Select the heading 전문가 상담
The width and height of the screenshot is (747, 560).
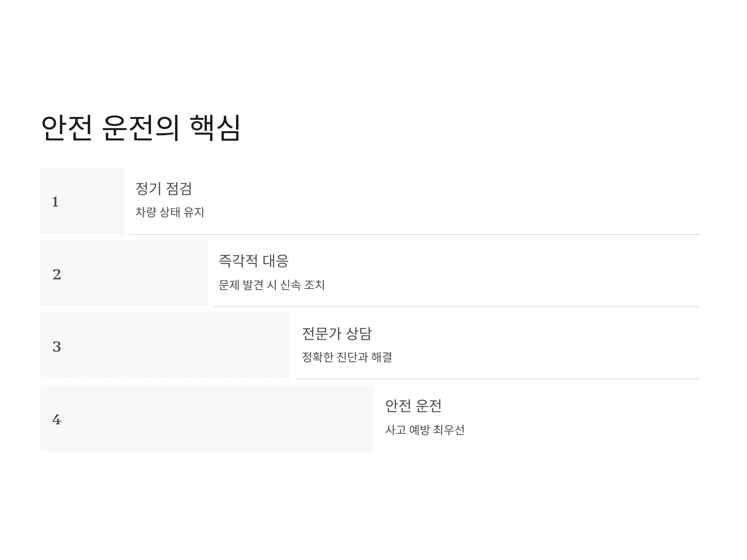[336, 334]
